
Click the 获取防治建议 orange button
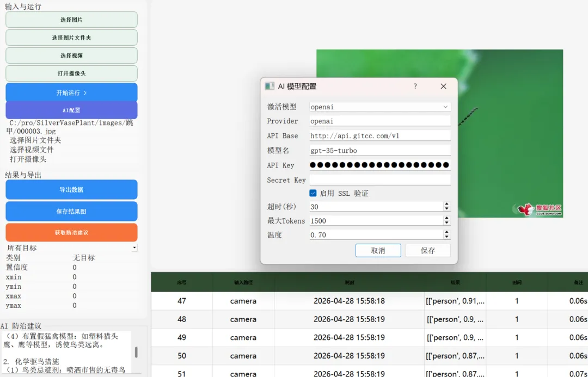tap(71, 232)
